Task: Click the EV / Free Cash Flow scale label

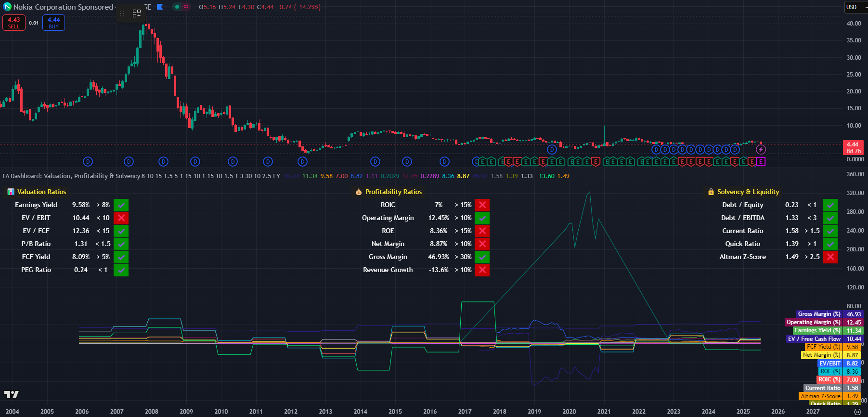Action: [x=814, y=339]
